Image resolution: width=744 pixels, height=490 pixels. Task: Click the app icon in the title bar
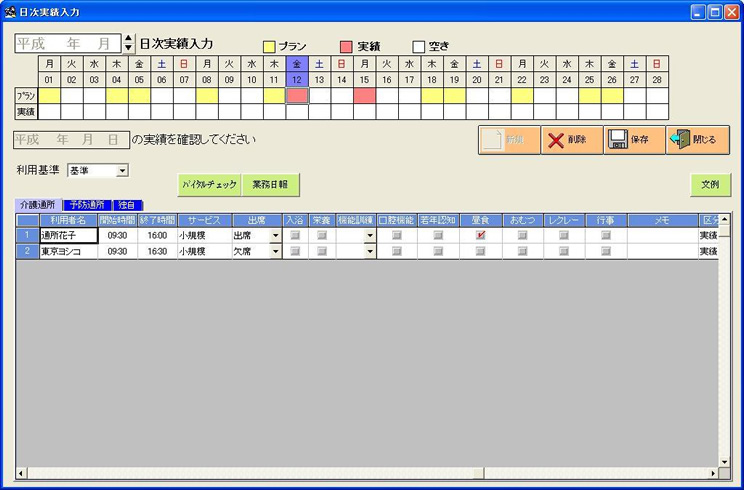point(10,11)
